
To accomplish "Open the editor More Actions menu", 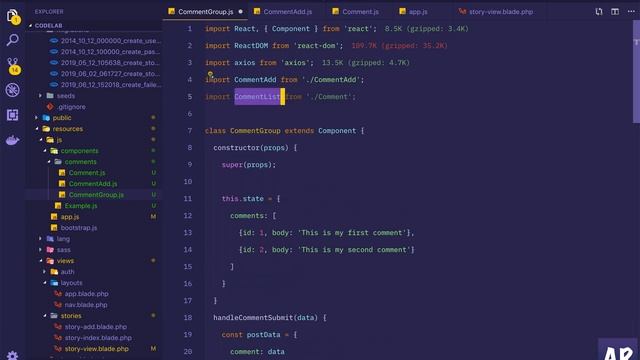I will 631,11.
